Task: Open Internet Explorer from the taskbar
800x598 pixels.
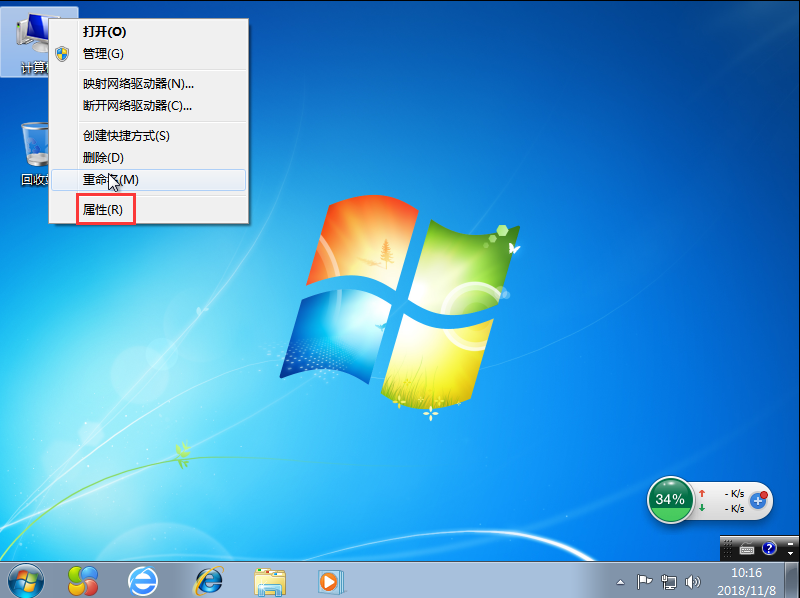Action: [209, 579]
